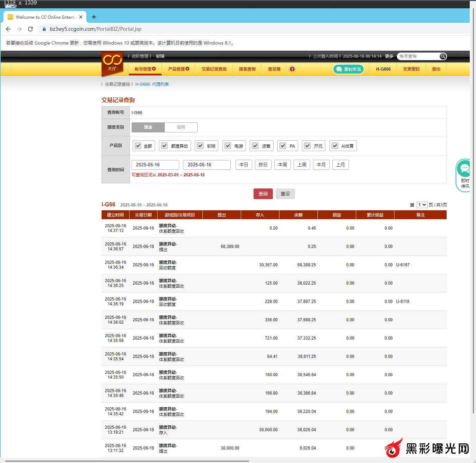
Task: Go back using browser back arrow
Action: coord(8,29)
